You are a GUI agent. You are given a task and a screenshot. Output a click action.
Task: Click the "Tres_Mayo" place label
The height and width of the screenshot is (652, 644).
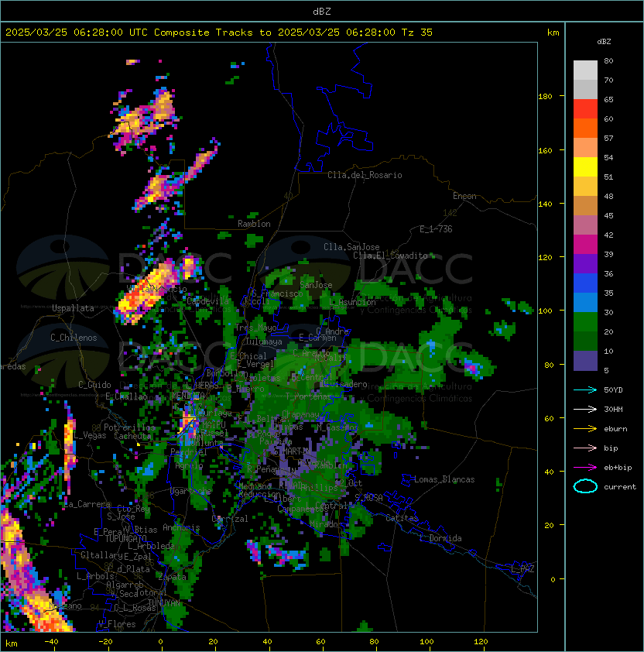pos(255,328)
